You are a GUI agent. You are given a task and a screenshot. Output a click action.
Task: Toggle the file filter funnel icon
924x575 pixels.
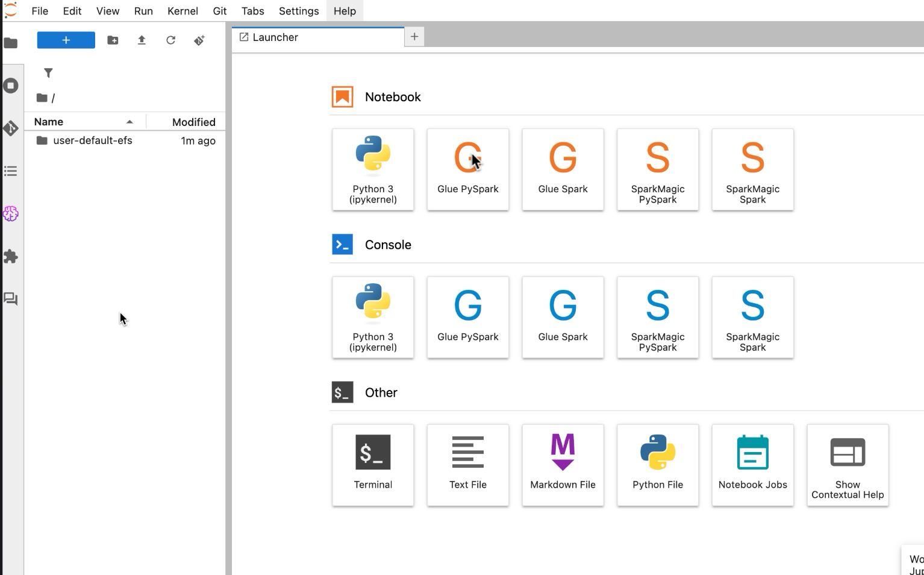coord(48,73)
